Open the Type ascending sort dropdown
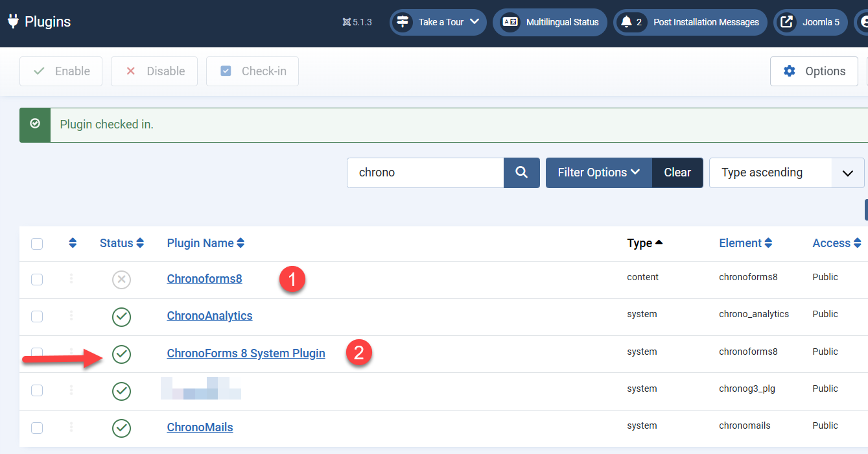 coord(786,173)
